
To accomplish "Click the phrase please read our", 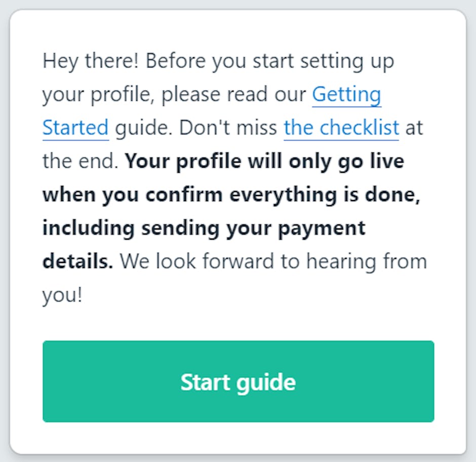I will 233,95.
